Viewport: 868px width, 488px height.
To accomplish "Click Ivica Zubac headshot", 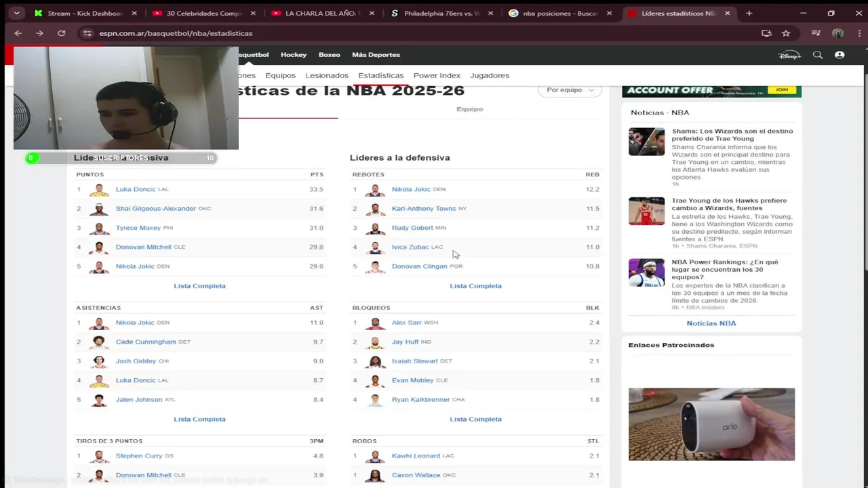I will [375, 247].
